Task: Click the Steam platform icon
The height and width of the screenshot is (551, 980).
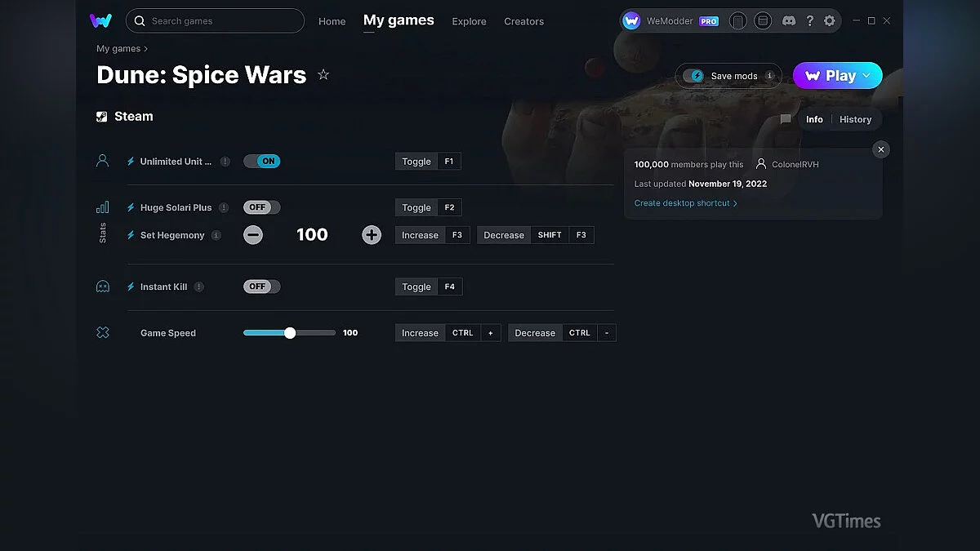Action: [102, 117]
